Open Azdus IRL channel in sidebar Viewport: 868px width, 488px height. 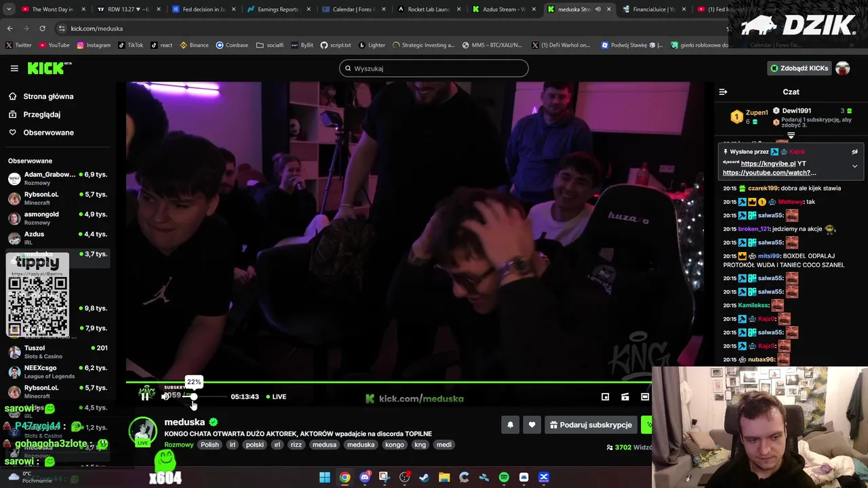click(58, 238)
